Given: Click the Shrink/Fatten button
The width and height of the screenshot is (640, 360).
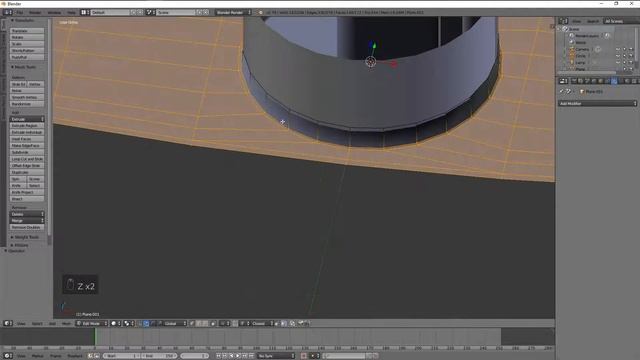Looking at the screenshot, I should click(x=27, y=51).
